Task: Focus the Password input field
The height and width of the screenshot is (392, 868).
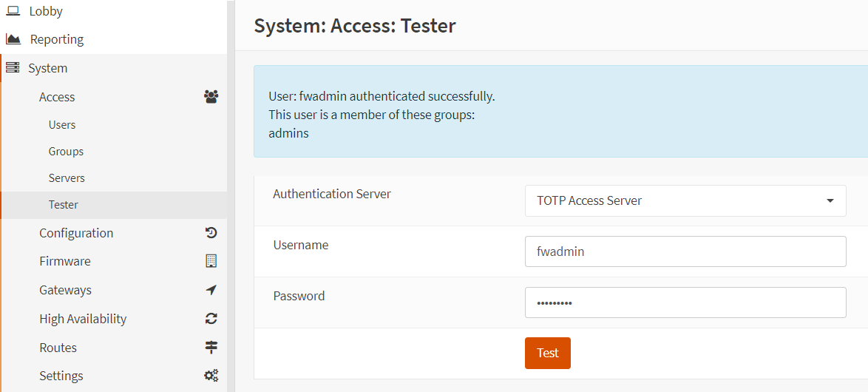Action: pos(685,303)
